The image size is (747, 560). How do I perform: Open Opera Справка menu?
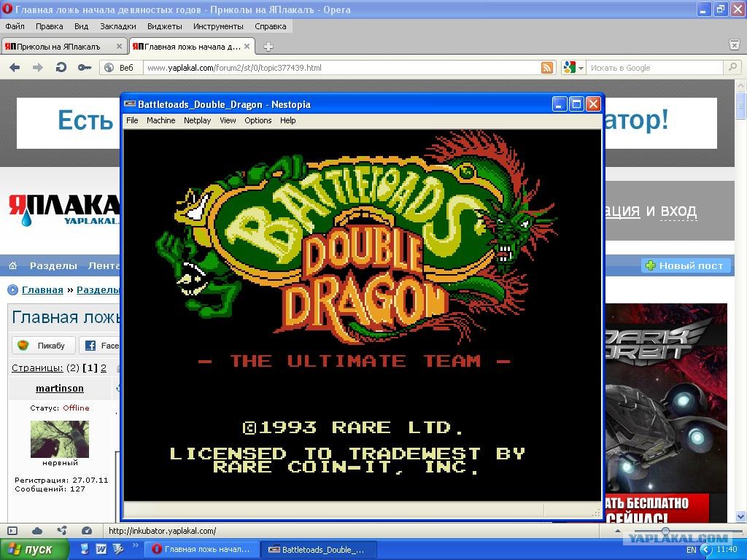click(x=271, y=26)
